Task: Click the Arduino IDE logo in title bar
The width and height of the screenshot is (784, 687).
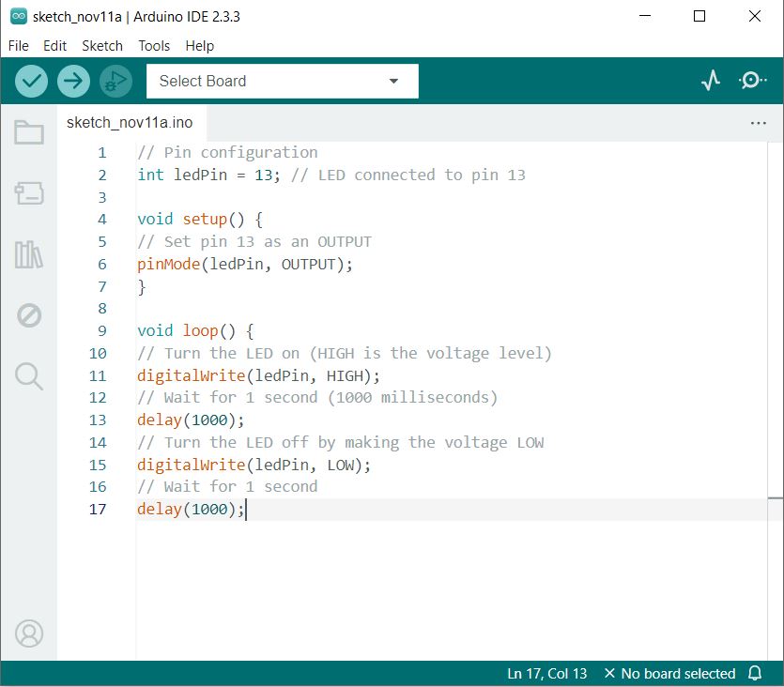Action: coord(19,17)
